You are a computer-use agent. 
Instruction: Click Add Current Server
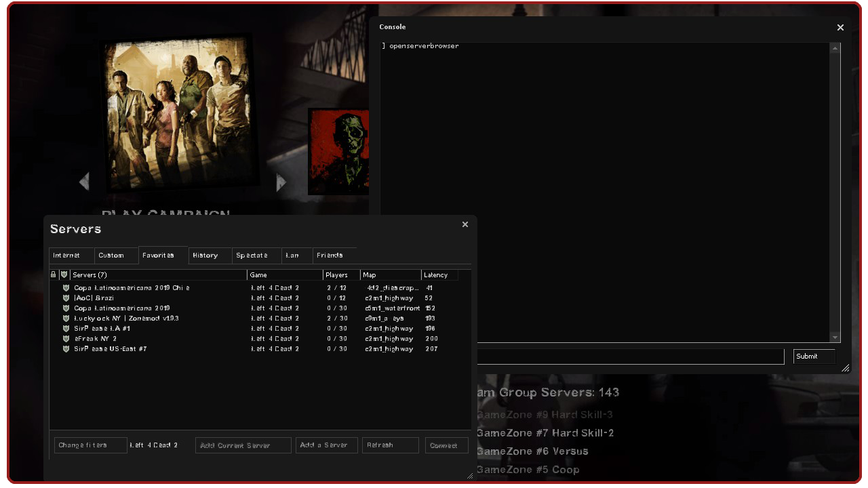(243, 445)
